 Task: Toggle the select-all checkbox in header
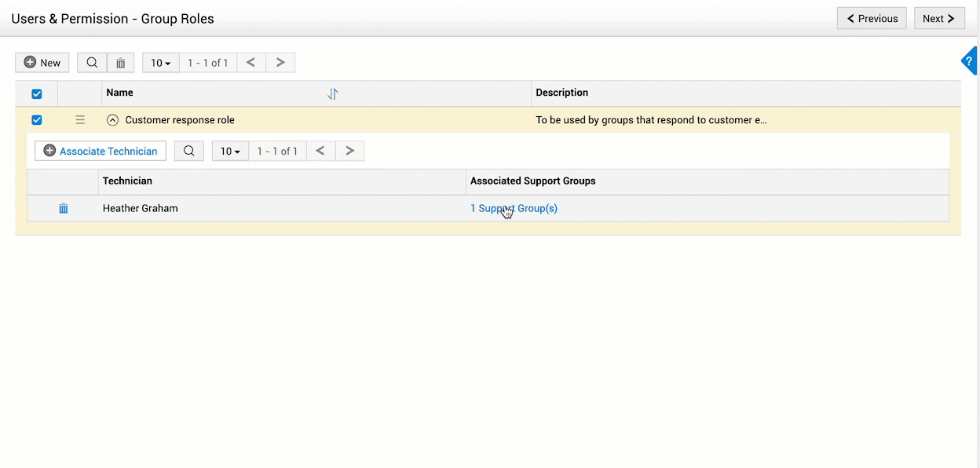(x=35, y=93)
